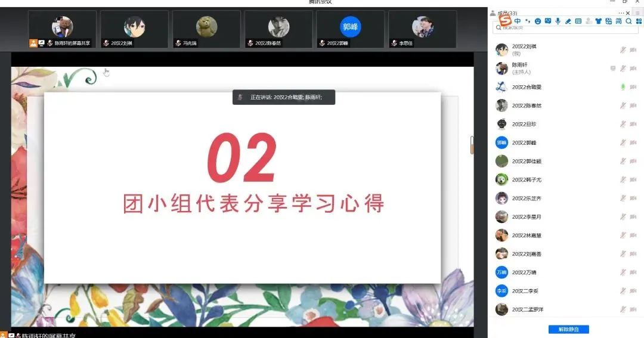Open Sogou voice input microphone
Viewport: 644px width, 338px height.
pos(558,21)
